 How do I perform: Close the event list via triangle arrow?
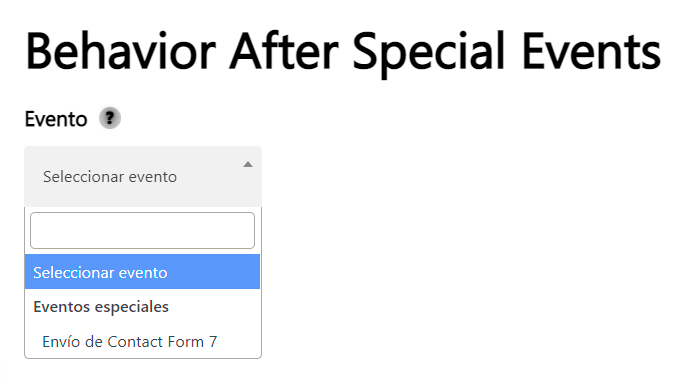[248, 164]
